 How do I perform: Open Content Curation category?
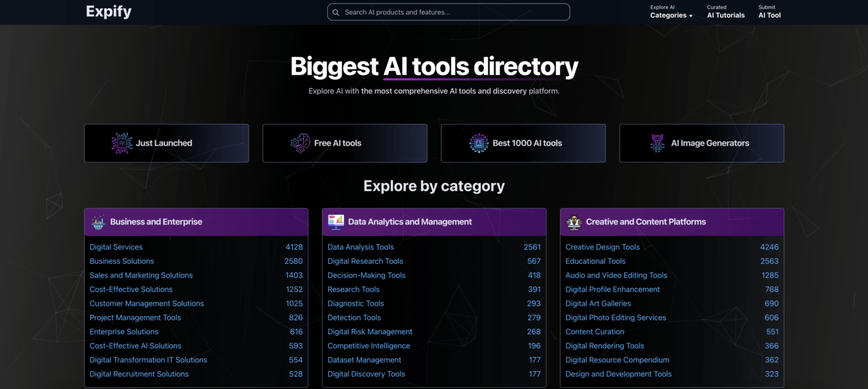tap(595, 332)
